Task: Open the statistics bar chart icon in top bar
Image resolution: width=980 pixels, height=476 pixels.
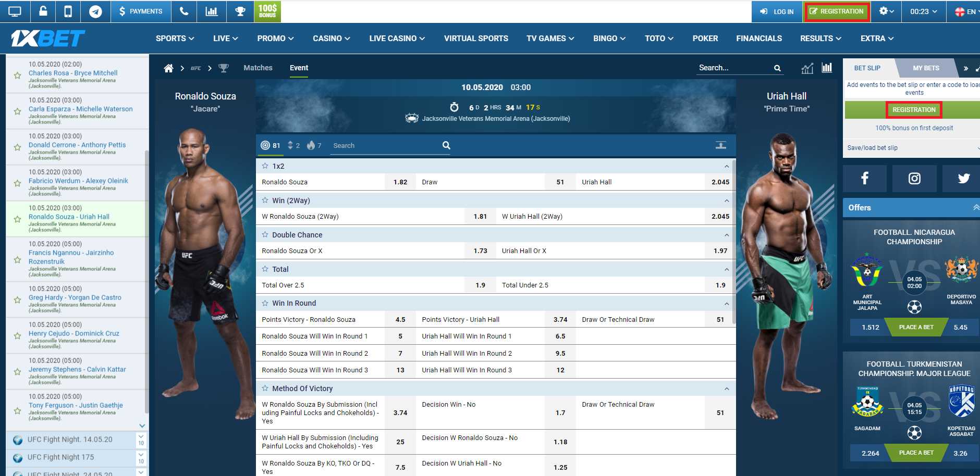Action: pos(212,11)
